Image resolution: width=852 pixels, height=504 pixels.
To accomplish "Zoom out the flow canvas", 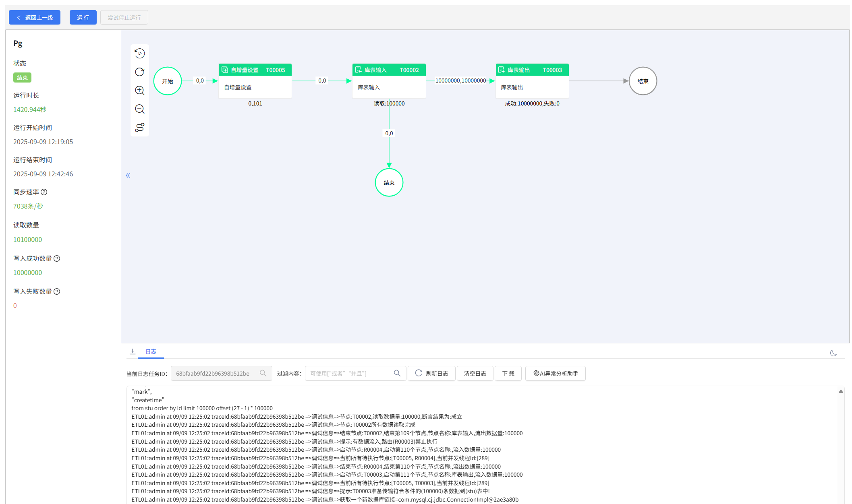I will tap(140, 109).
